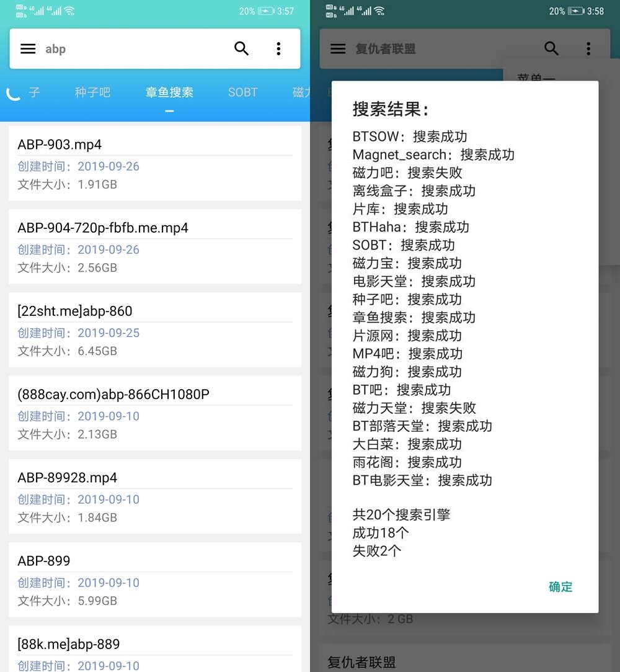Open bottom 复仇者联盟 result behind dialog
620x672 pixels.
coord(465,658)
